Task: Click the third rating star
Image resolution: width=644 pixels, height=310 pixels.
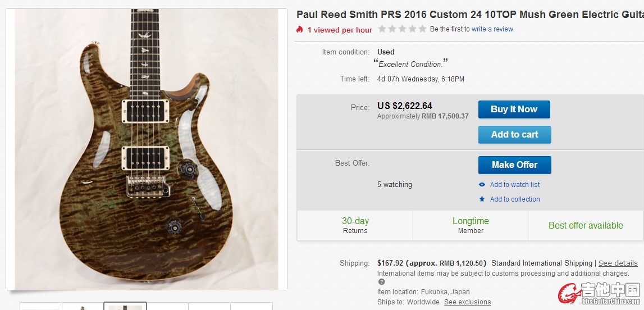Action: pos(403,29)
